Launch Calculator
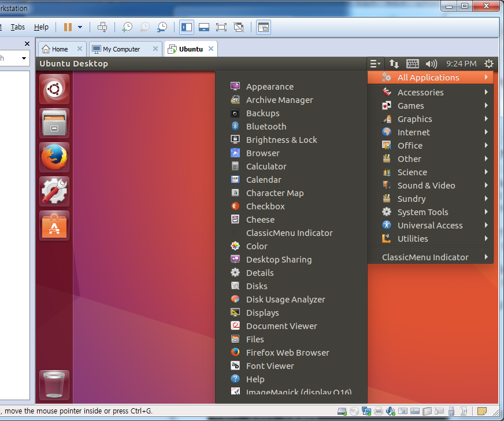 [x=291, y=167]
